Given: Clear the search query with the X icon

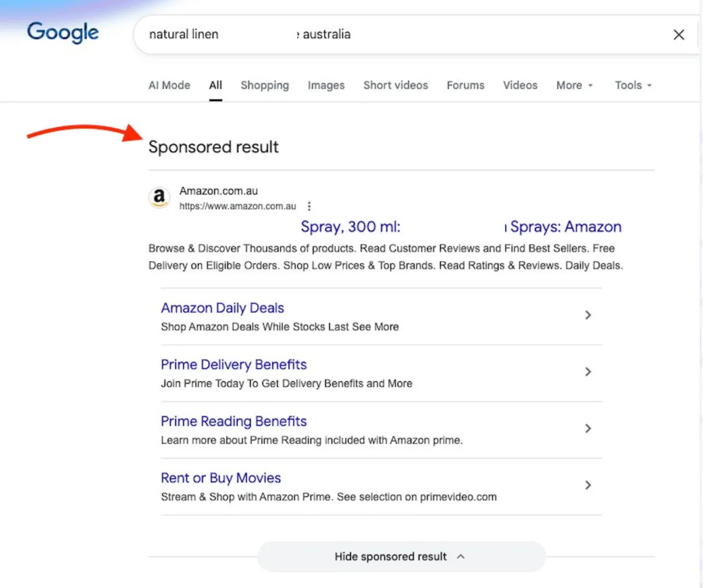Looking at the screenshot, I should (678, 35).
